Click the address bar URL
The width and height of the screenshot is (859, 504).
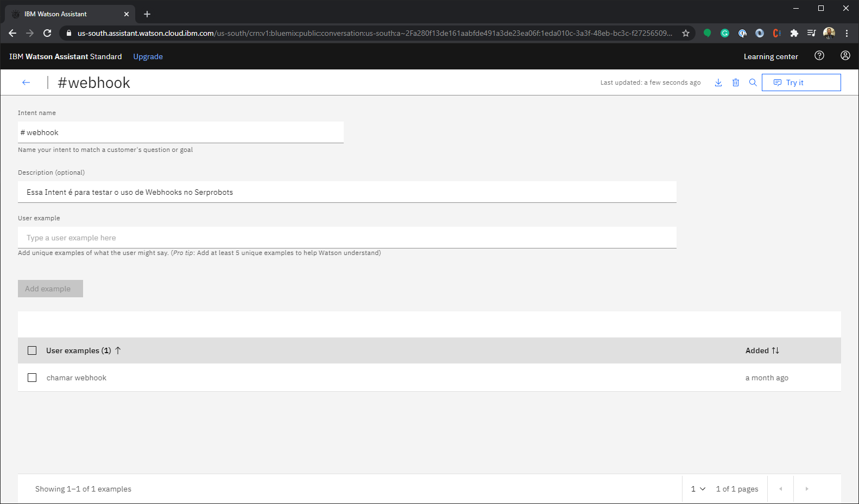[375, 33]
